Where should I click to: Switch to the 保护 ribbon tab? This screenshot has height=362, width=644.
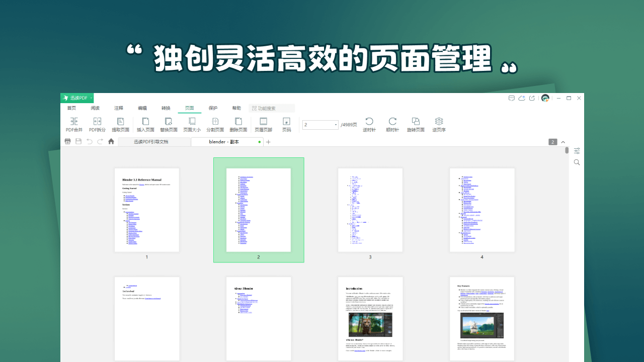click(213, 108)
